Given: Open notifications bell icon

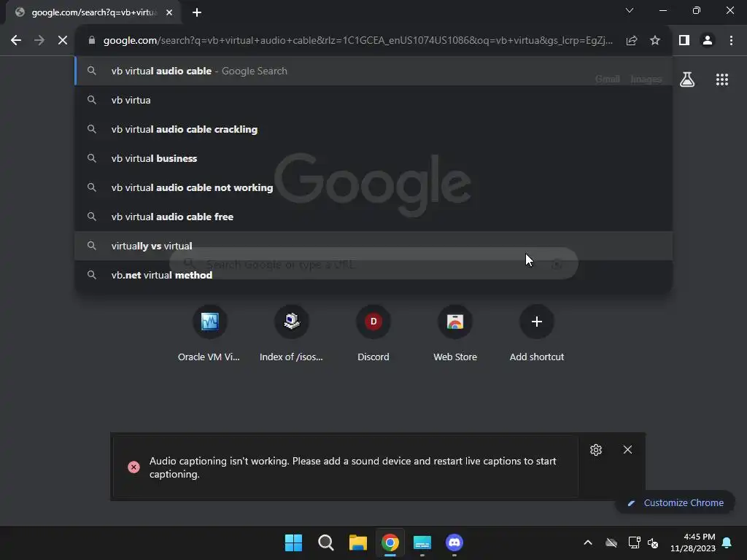Looking at the screenshot, I should pos(727,542).
